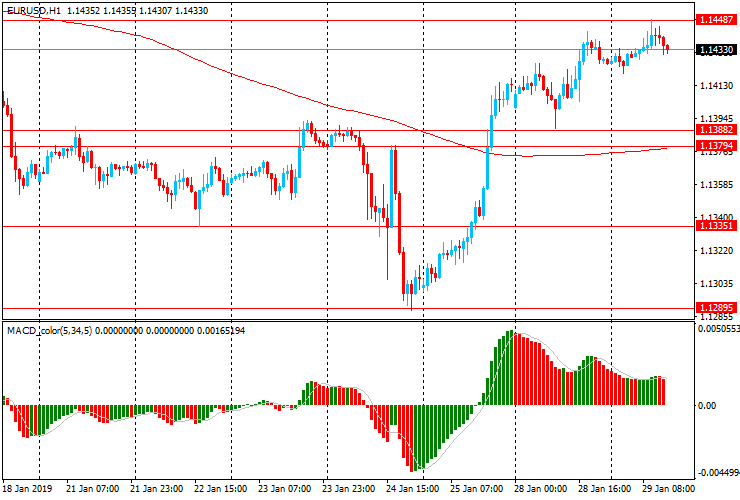Click the 1.13585 price axis value
This screenshot has height=500, width=740.
717,185
